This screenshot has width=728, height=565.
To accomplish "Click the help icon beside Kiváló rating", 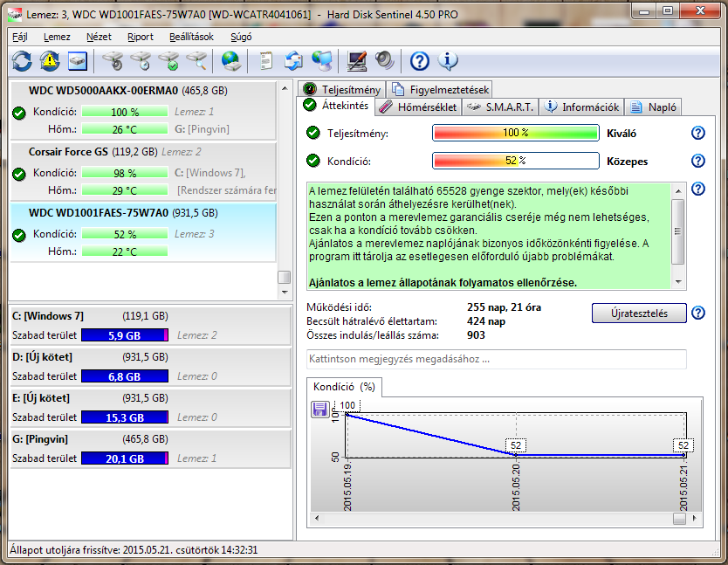I will [698, 134].
